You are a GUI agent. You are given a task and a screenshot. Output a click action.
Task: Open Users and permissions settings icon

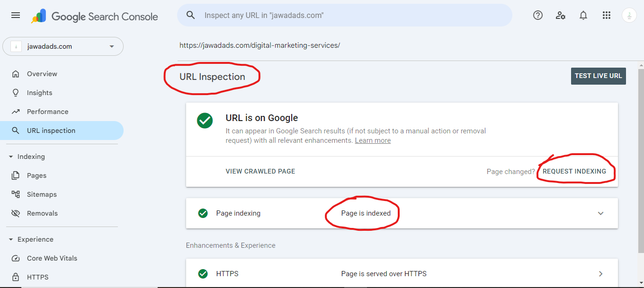561,15
